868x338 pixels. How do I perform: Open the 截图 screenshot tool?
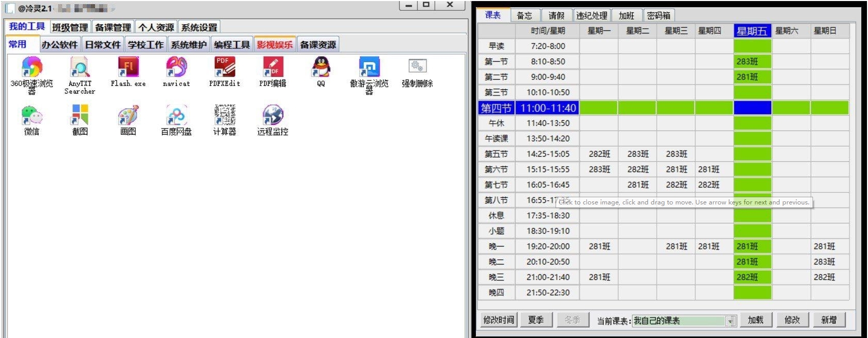pos(80,120)
